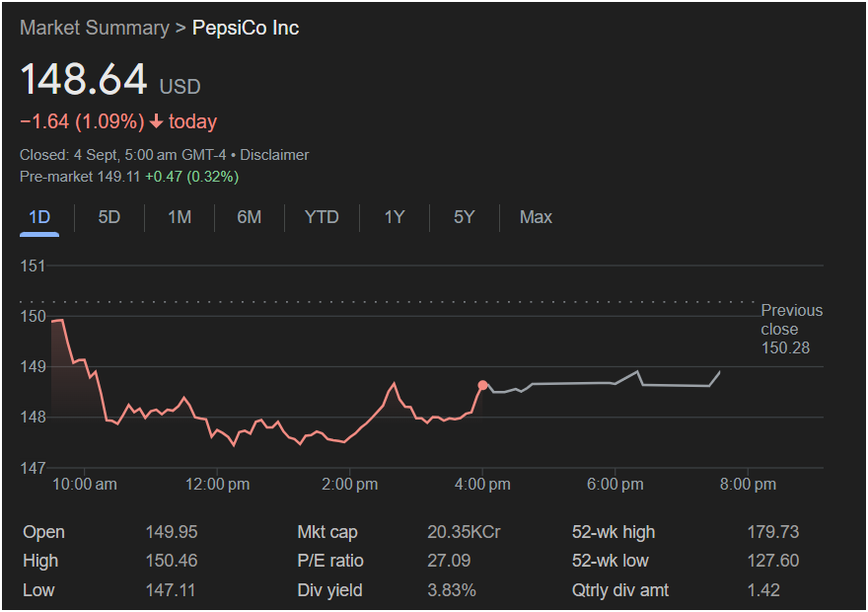
Task: Click the P/E ratio value 27.09
Action: tap(449, 561)
